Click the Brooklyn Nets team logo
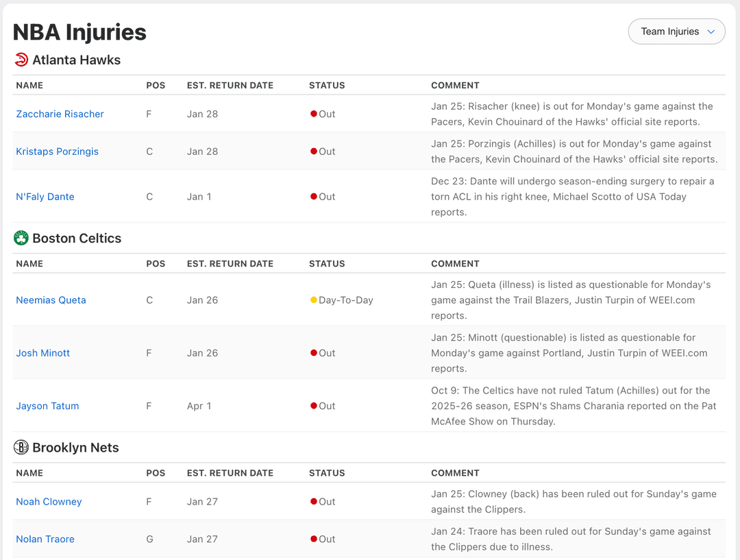Viewport: 740px width, 560px height. 21,448
